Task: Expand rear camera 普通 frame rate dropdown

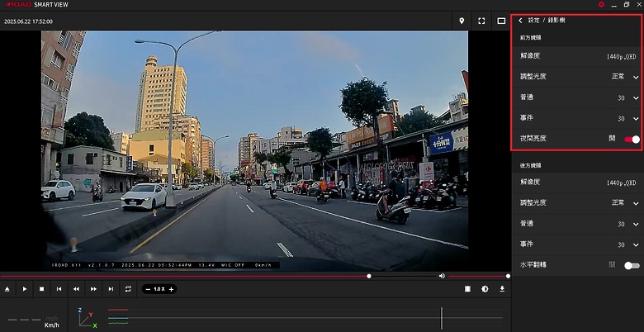Action: click(x=636, y=225)
